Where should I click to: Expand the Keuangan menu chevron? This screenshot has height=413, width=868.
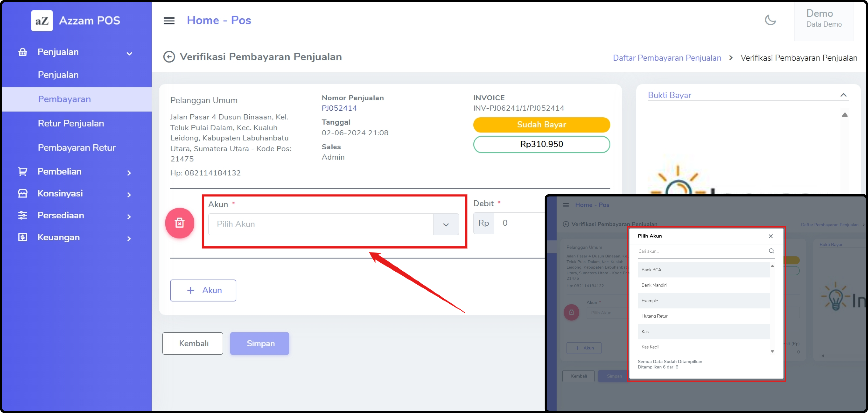129,238
